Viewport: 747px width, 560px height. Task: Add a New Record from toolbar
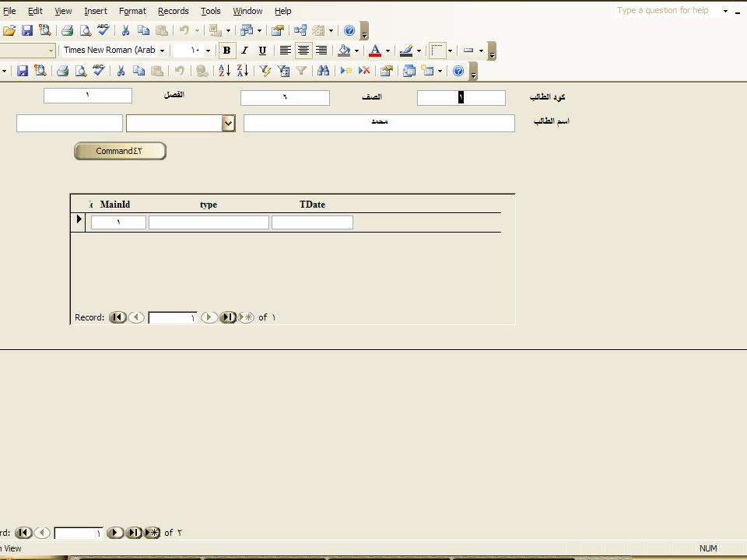(346, 71)
